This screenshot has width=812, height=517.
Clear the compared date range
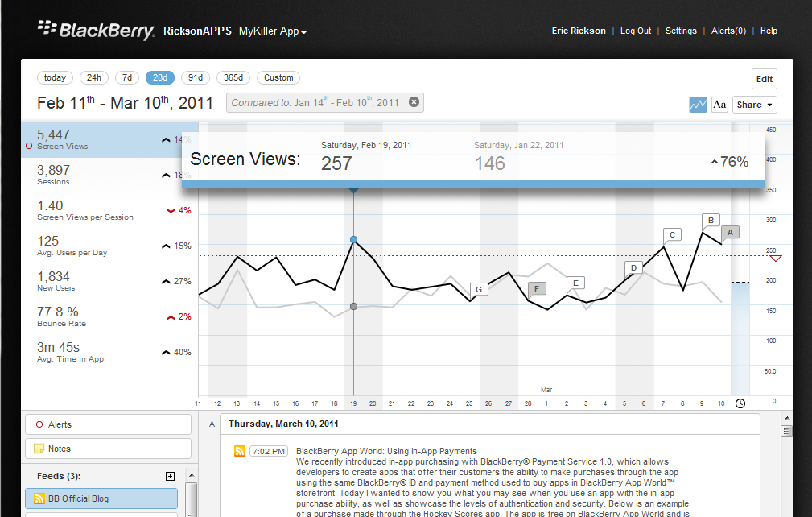(414, 102)
